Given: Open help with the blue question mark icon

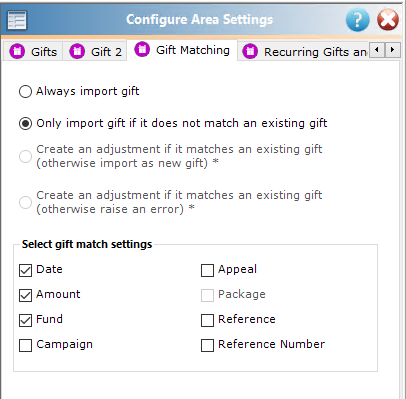Looking at the screenshot, I should click(358, 20).
